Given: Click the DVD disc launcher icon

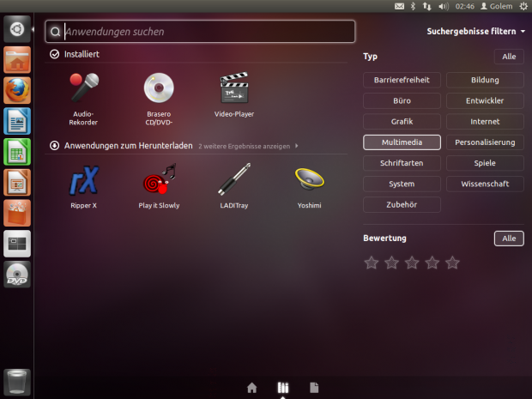Looking at the screenshot, I should pyautogui.click(x=17, y=274).
